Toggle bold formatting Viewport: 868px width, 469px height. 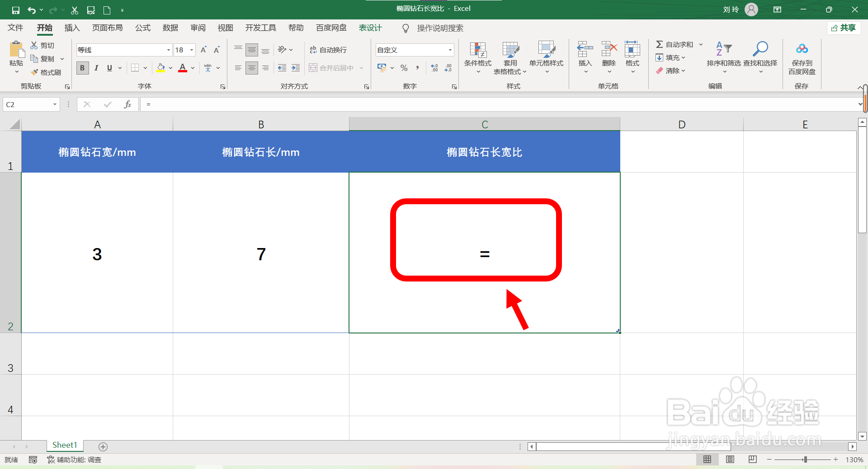coord(82,68)
